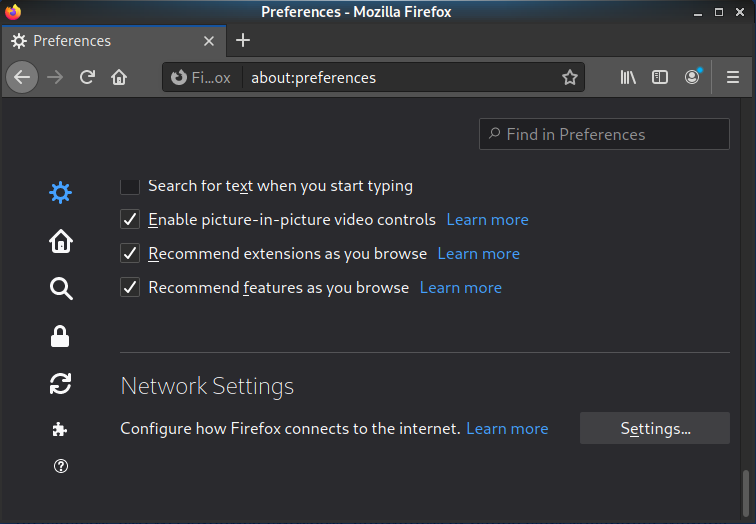Disable picture-in-picture video controls checkbox
This screenshot has width=756, height=524.
coord(130,220)
